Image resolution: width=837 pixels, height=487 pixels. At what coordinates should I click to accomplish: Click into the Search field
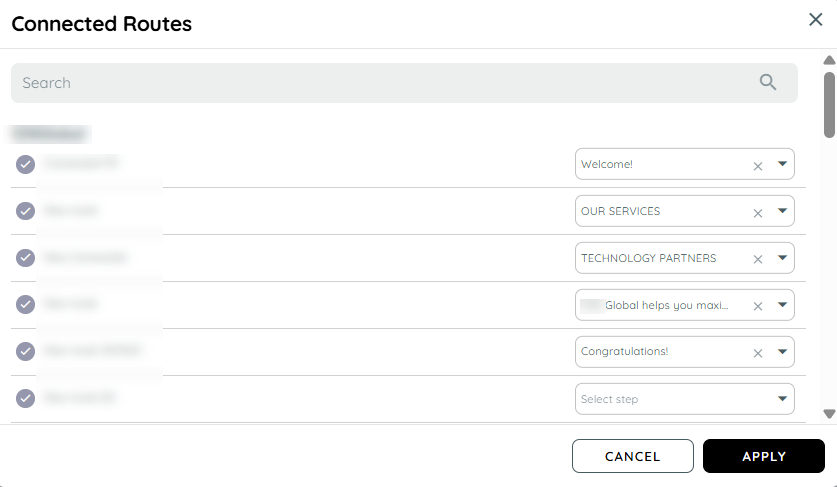click(x=380, y=83)
